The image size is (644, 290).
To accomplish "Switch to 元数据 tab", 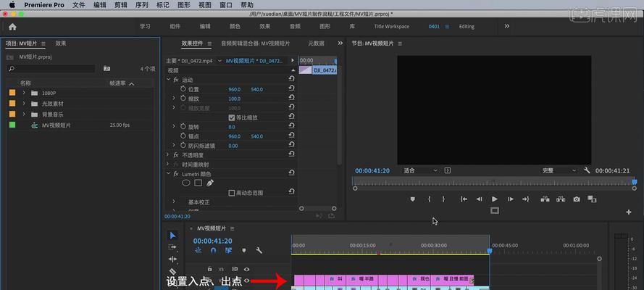I will [317, 43].
